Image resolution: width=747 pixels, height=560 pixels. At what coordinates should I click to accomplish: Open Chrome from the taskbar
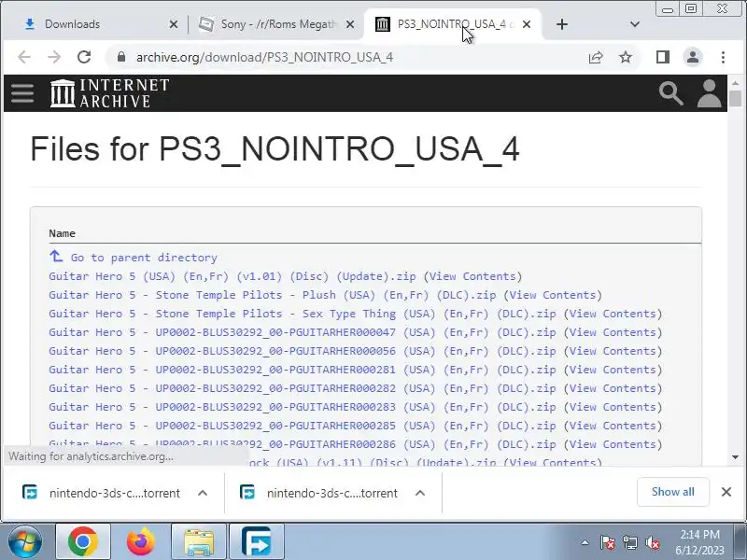coord(83,541)
